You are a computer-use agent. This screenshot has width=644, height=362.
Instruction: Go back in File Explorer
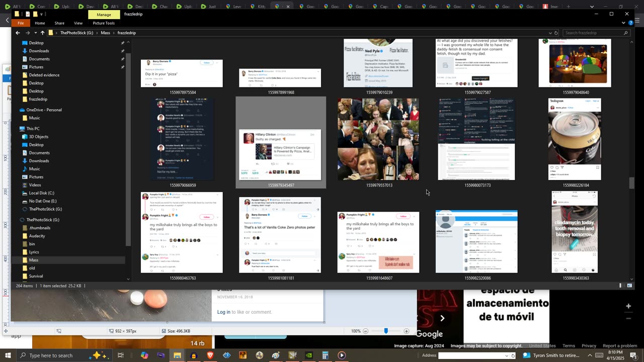[x=18, y=33]
